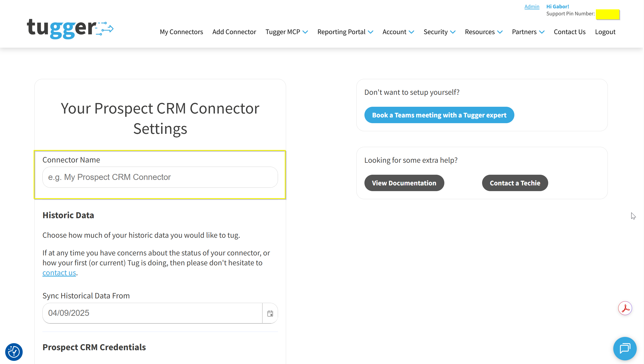Screen dimensions: 644x364
Task: Expand the Tugger MCP menu
Action: click(287, 32)
